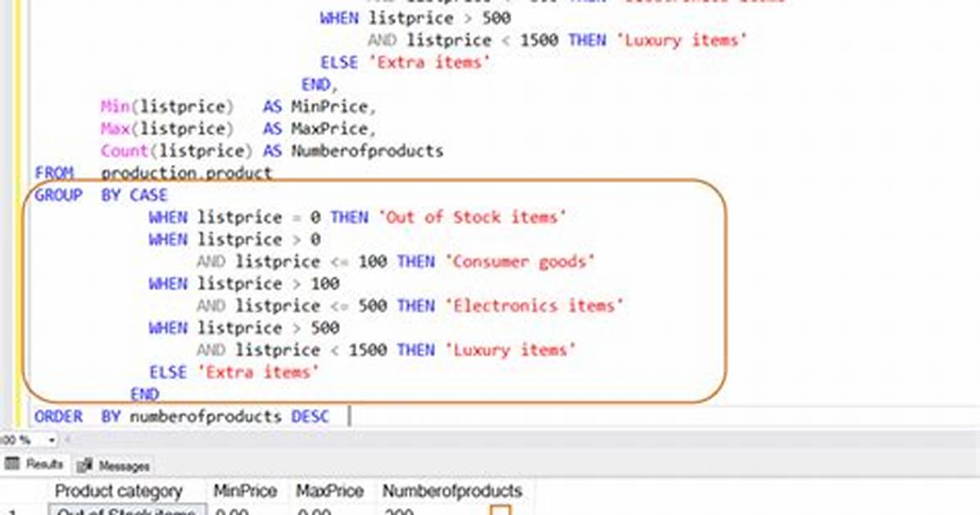Click the MaxPrice column header in results grid
The width and height of the screenshot is (980, 515).
329,490
